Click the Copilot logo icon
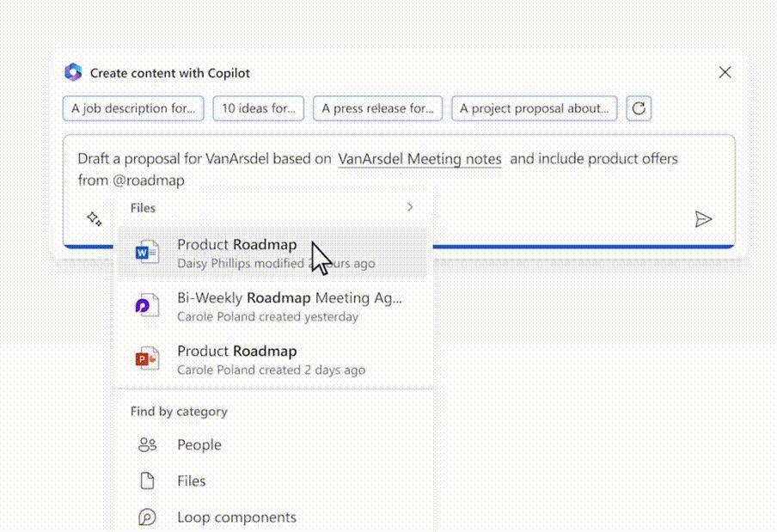Image resolution: width=777 pixels, height=532 pixels. pyautogui.click(x=73, y=73)
